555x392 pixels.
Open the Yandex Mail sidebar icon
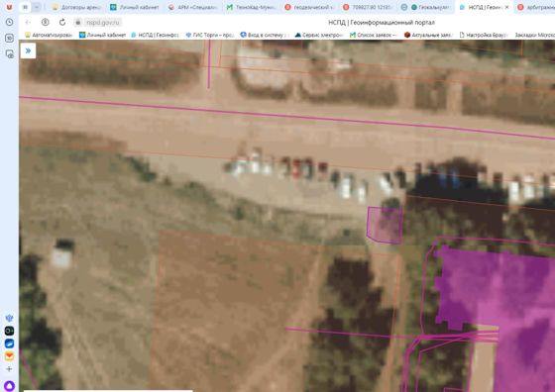pyautogui.click(x=9, y=356)
